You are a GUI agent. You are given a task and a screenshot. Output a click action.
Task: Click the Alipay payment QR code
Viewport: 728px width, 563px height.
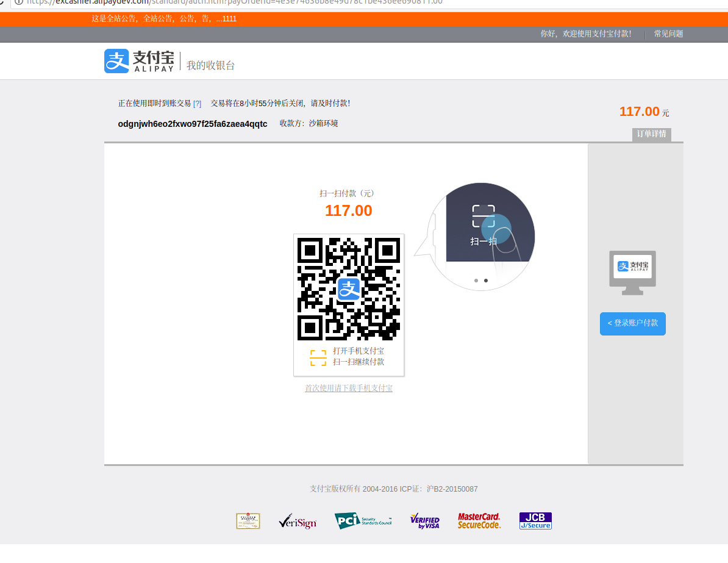tap(349, 289)
